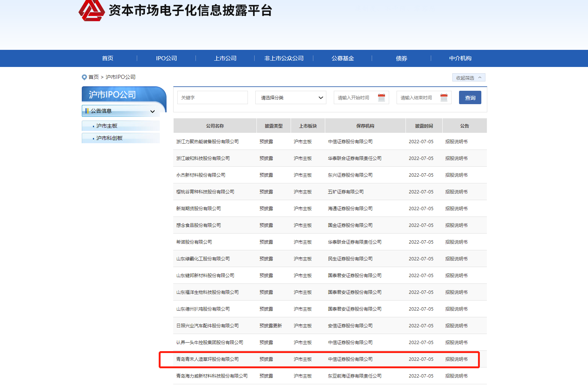Click the 首页 breadcrumb link
Viewport: 588px width, 385px height.
(x=94, y=77)
